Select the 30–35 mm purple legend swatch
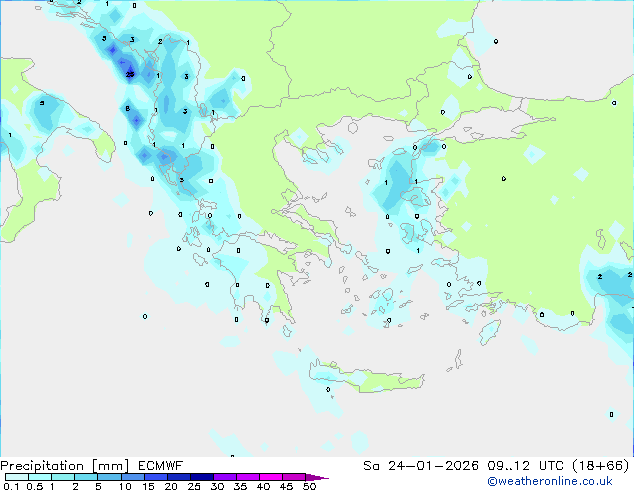This screenshot has height=490, width=634. [x=224, y=477]
